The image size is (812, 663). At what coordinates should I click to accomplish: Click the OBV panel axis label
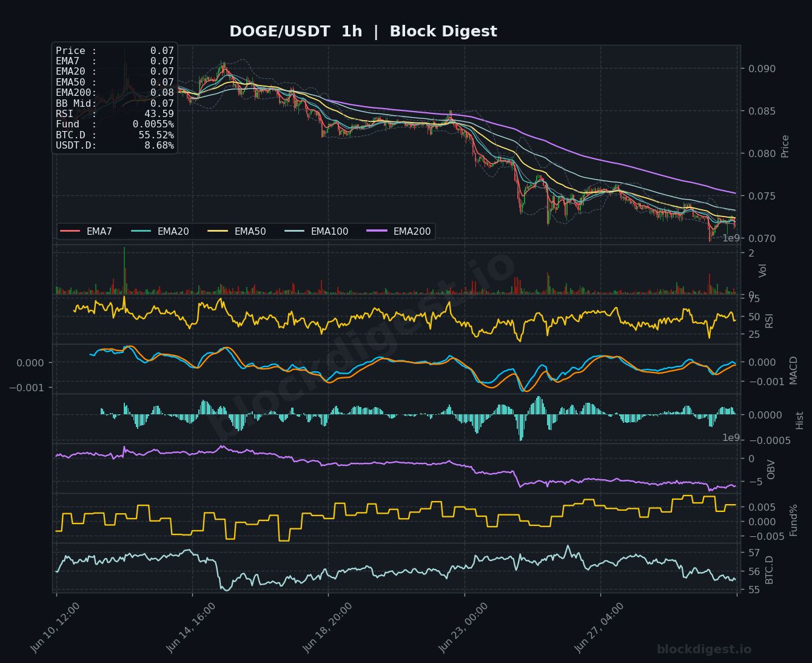pyautogui.click(x=771, y=469)
